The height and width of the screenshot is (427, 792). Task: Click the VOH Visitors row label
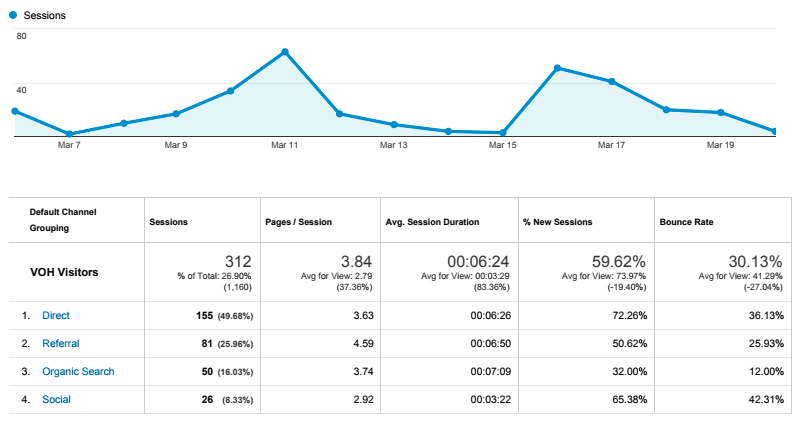click(x=64, y=272)
